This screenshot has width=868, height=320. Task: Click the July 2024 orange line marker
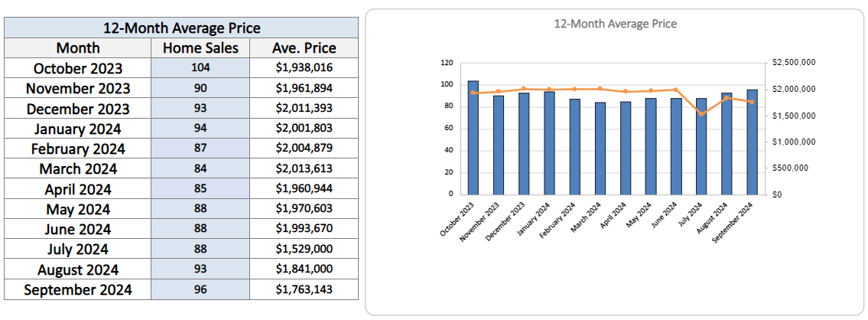pyautogui.click(x=701, y=114)
